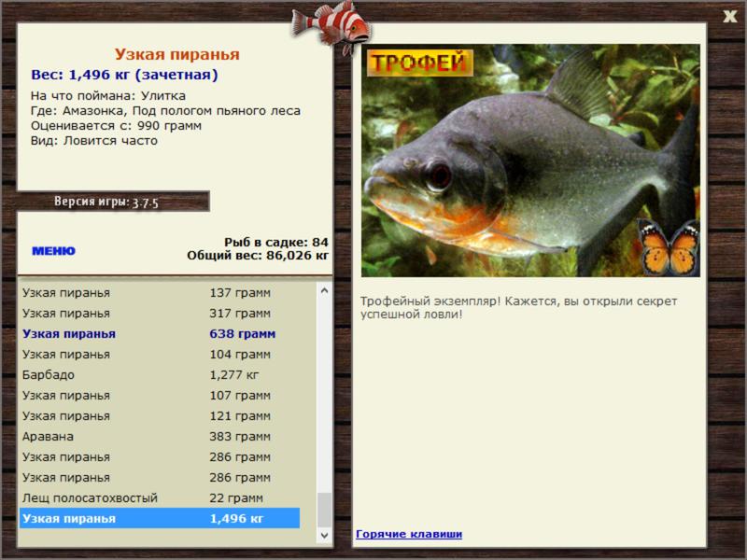Click the Трофейный экземпляр description text

click(518, 308)
